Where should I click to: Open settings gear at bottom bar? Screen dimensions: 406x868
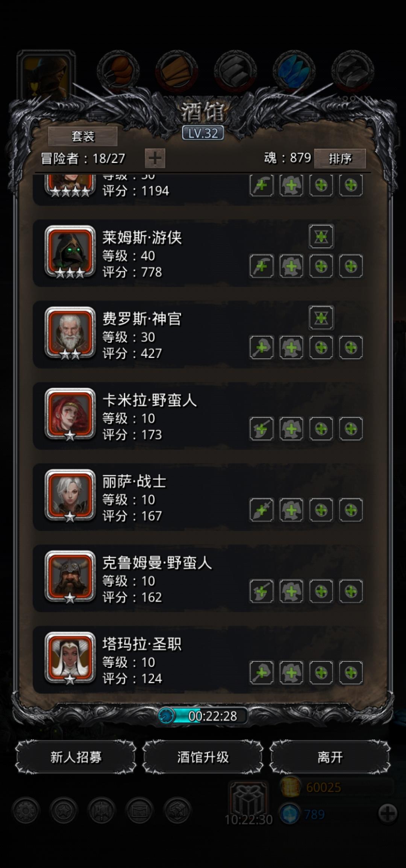[26, 811]
